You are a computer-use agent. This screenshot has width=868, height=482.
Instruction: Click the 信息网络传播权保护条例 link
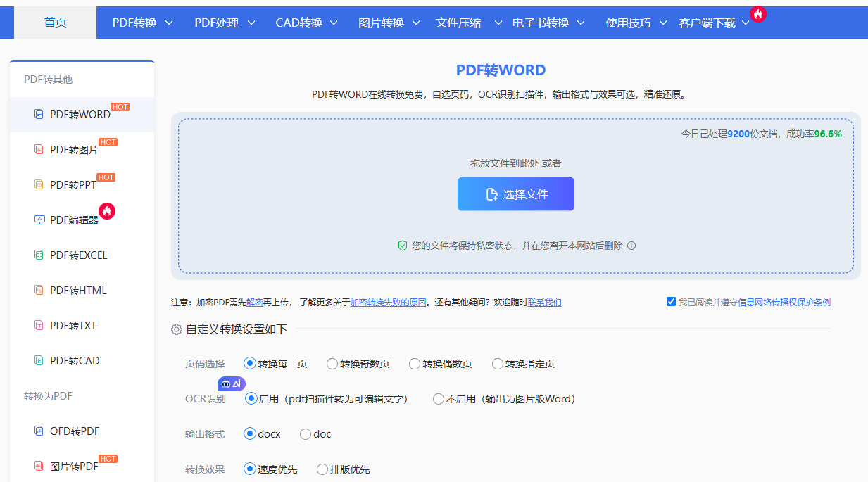784,303
